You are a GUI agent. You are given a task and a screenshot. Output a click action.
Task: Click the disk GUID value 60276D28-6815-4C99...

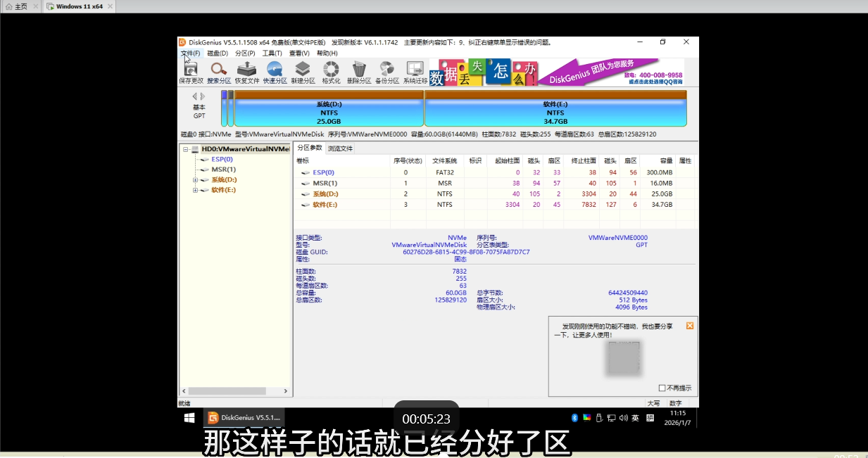click(466, 252)
